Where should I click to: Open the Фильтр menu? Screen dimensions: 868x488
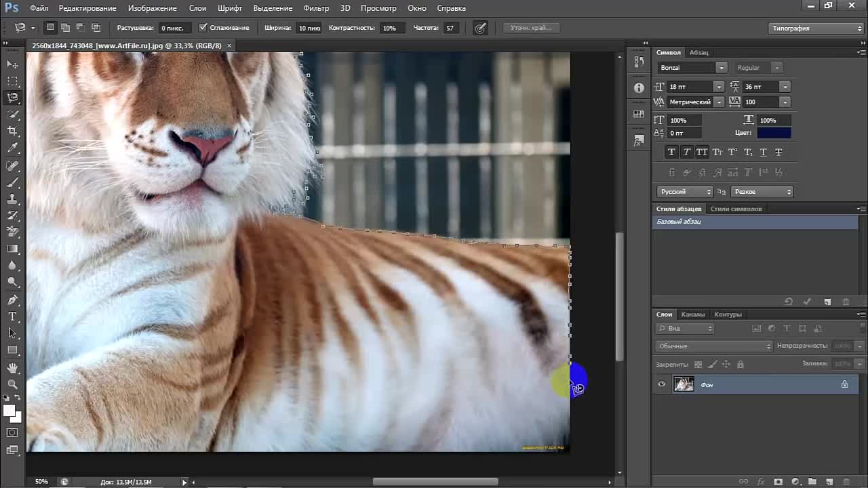[316, 8]
